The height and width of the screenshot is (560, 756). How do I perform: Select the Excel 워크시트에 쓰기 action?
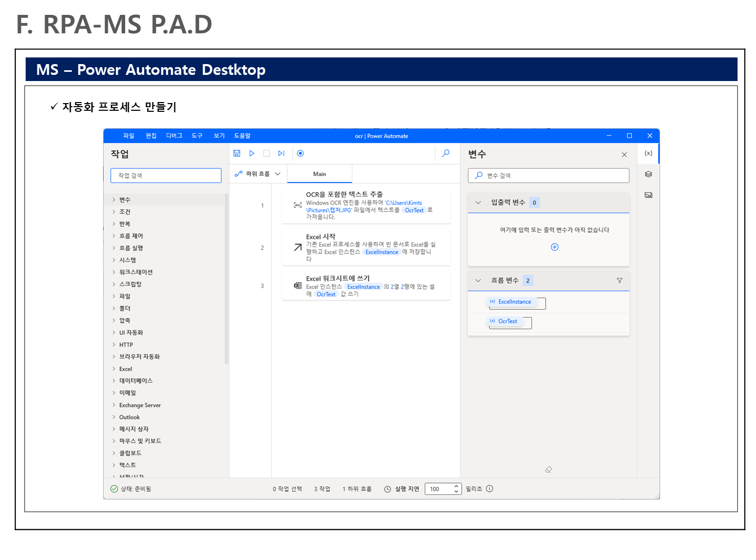pyautogui.click(x=366, y=286)
